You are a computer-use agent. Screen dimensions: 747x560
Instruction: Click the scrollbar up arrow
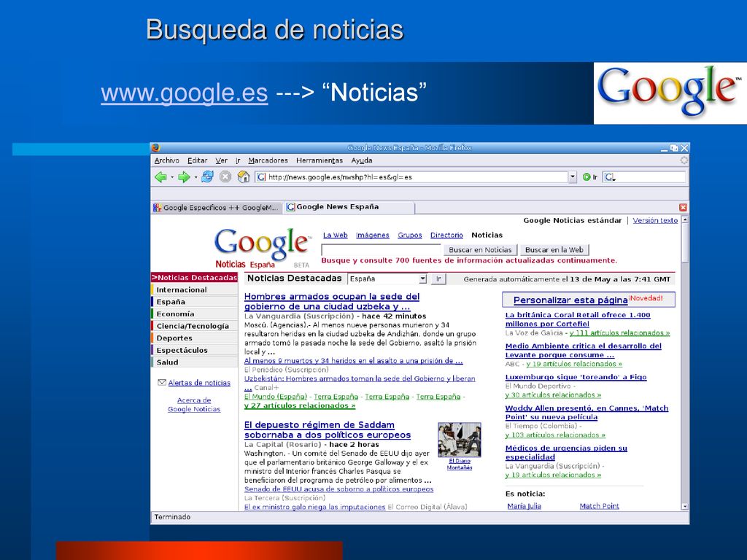[x=685, y=220]
